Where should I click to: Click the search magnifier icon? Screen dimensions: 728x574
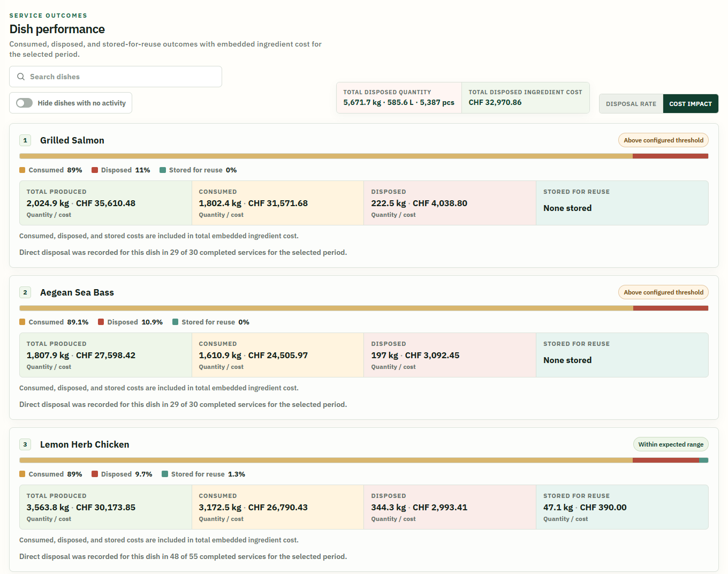tap(21, 77)
